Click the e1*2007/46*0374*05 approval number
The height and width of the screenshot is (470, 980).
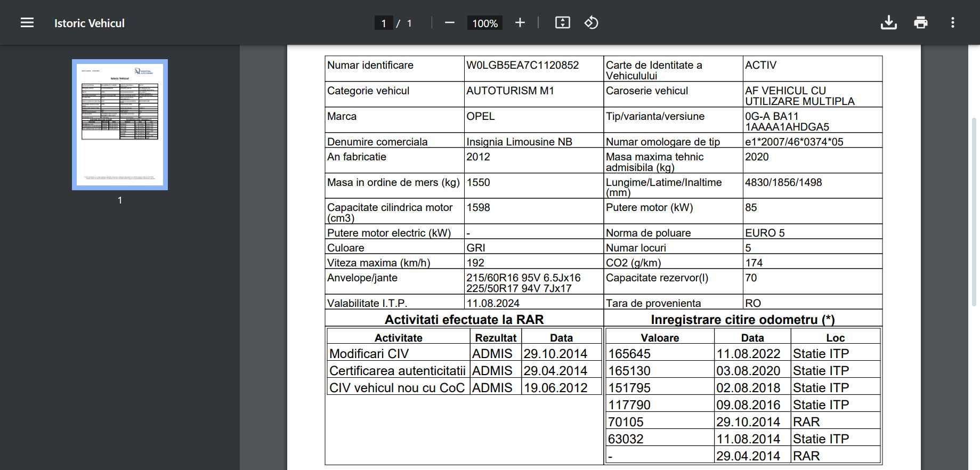[794, 142]
